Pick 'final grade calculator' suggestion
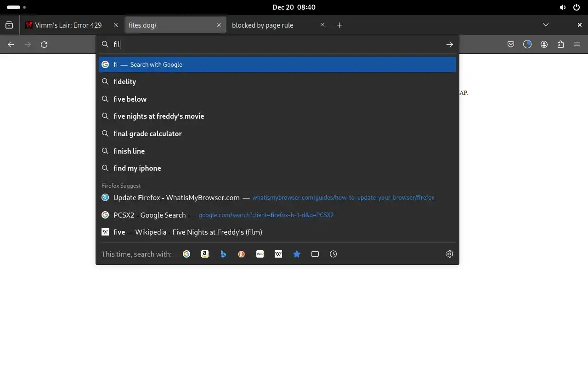The height and width of the screenshot is (368, 588). pos(277,134)
